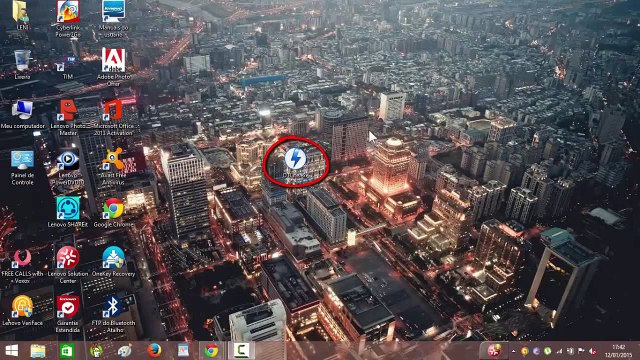Launch Lenovo Photo Master

[x=68, y=118]
